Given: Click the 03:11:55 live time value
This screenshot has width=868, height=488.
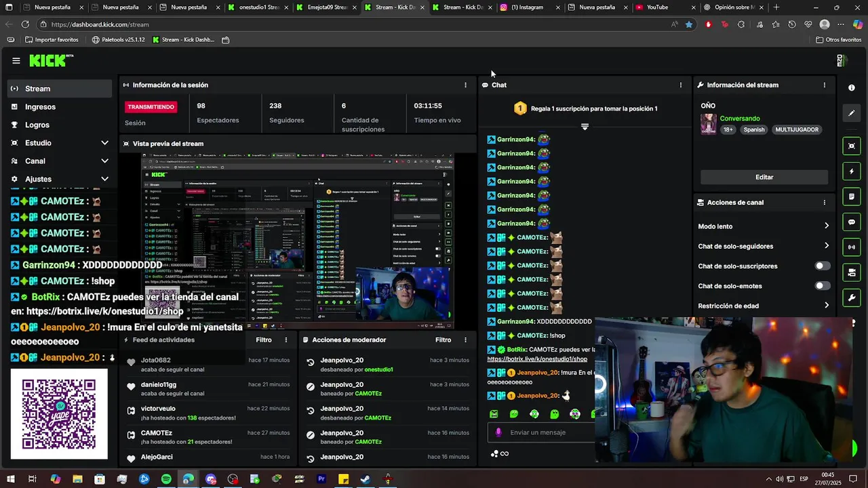Looking at the screenshot, I should (x=428, y=106).
